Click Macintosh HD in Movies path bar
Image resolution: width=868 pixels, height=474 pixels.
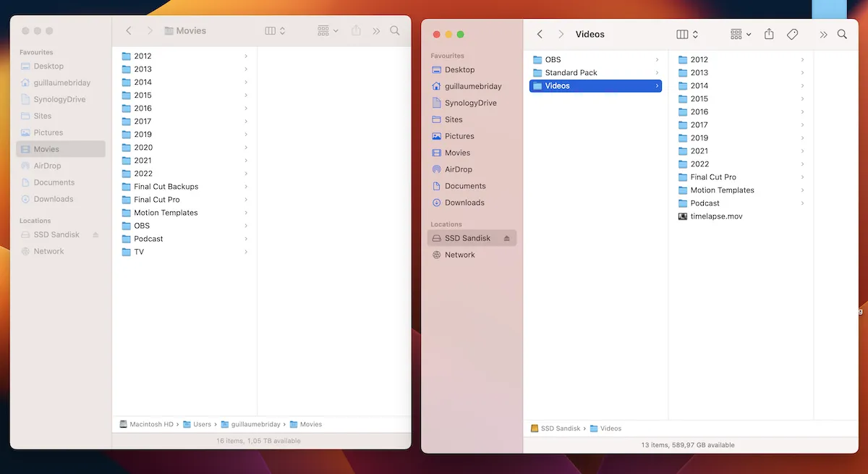point(146,424)
